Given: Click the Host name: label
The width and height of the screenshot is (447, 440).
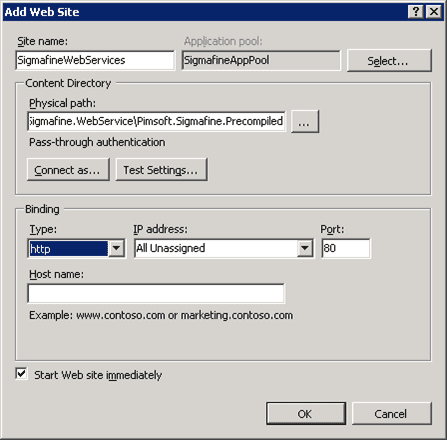Looking at the screenshot, I should pos(56,274).
